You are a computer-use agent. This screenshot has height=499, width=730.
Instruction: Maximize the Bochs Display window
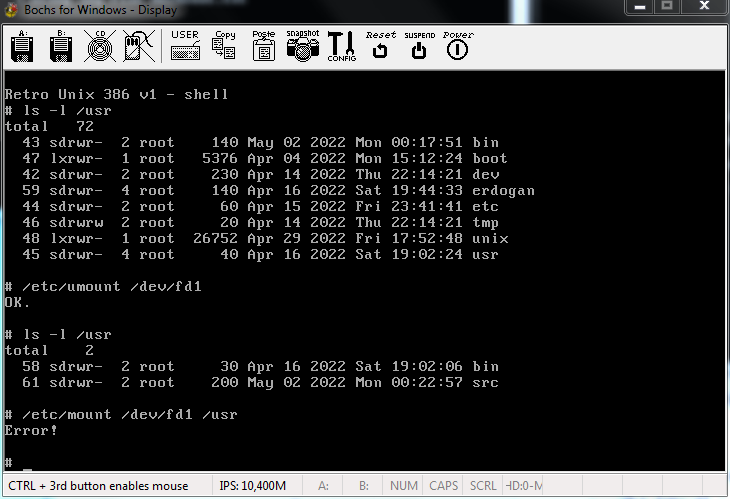[x=667, y=7]
